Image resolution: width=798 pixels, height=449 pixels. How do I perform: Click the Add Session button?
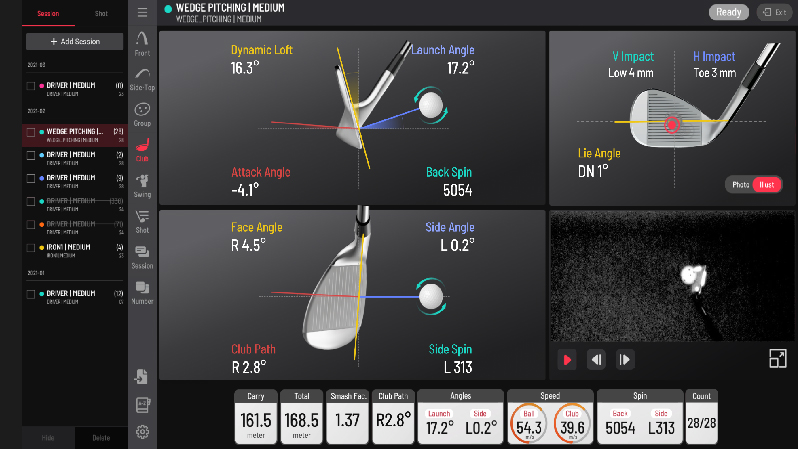[x=74, y=41]
